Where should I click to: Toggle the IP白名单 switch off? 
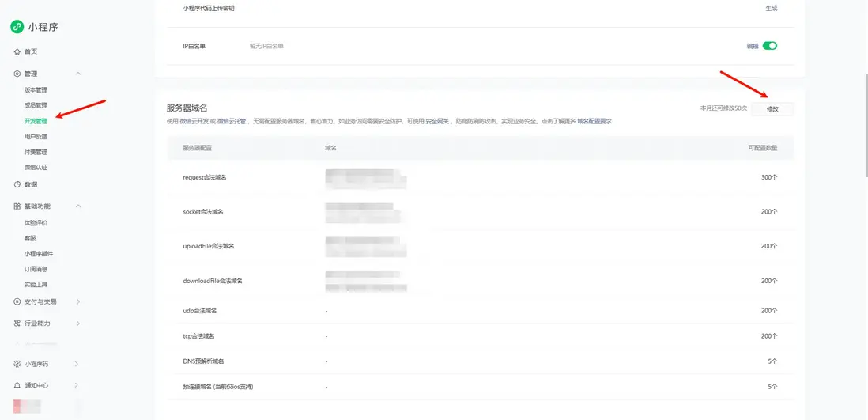770,46
